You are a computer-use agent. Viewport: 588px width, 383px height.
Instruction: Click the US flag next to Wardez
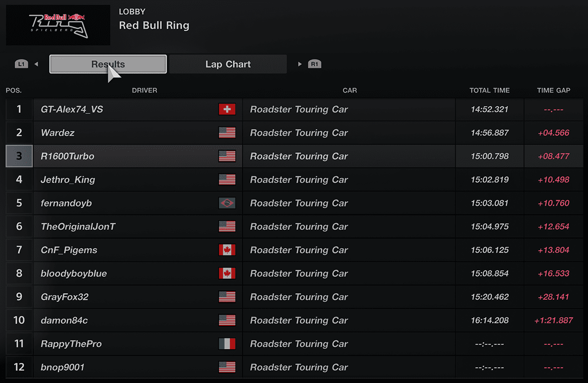tap(227, 133)
